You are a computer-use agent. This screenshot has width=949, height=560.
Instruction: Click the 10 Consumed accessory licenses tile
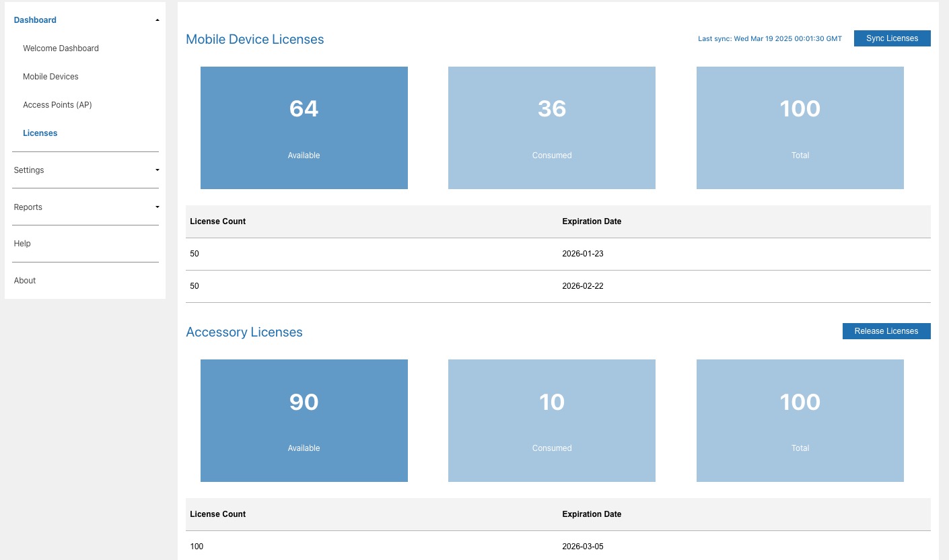point(551,421)
